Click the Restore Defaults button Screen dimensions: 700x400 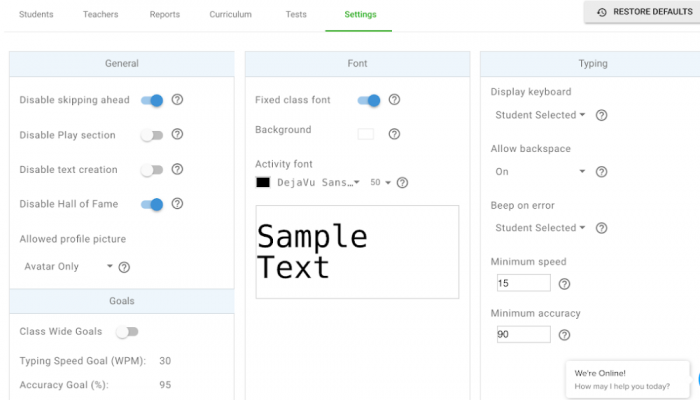[643, 12]
